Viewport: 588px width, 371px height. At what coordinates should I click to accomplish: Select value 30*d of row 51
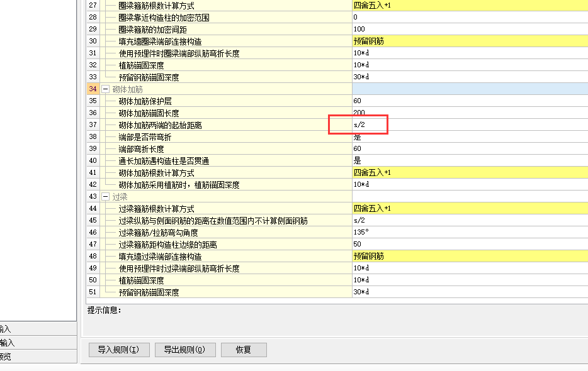point(361,292)
